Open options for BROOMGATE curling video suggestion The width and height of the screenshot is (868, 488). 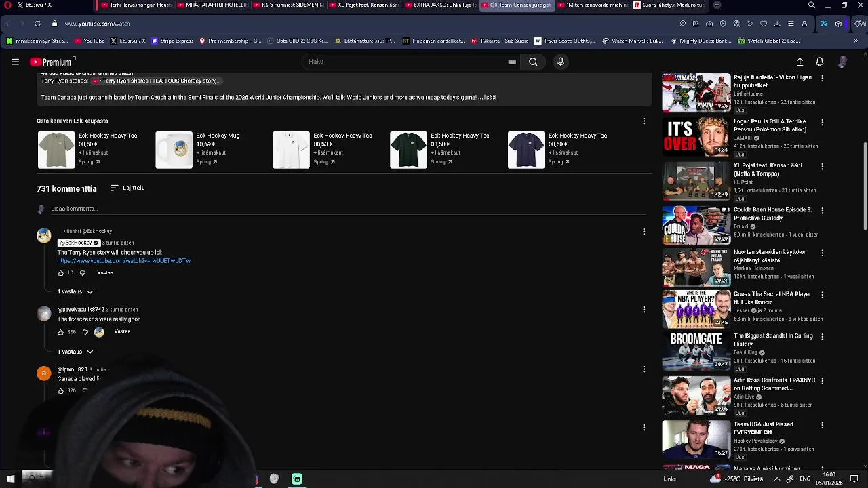pos(823,337)
